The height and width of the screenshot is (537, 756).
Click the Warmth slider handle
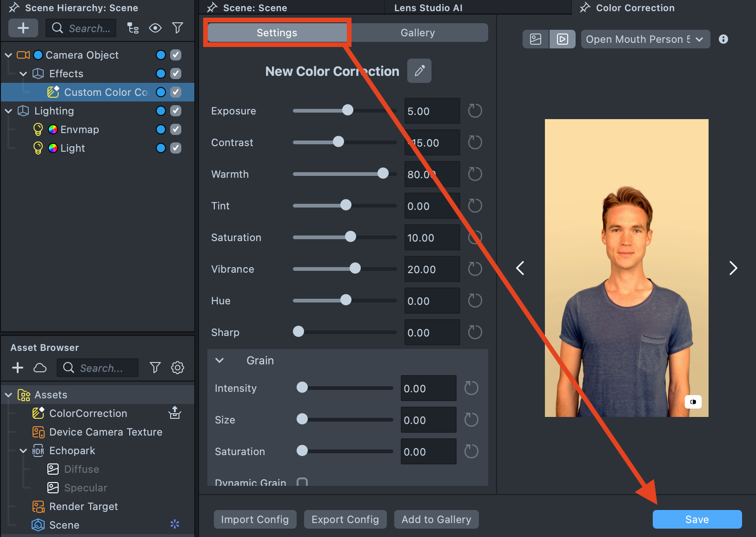point(383,174)
